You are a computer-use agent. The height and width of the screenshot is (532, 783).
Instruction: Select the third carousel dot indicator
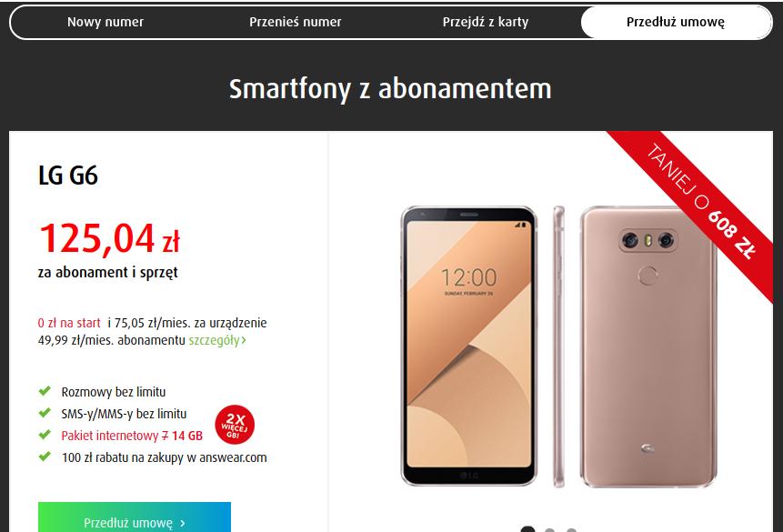(x=571, y=530)
